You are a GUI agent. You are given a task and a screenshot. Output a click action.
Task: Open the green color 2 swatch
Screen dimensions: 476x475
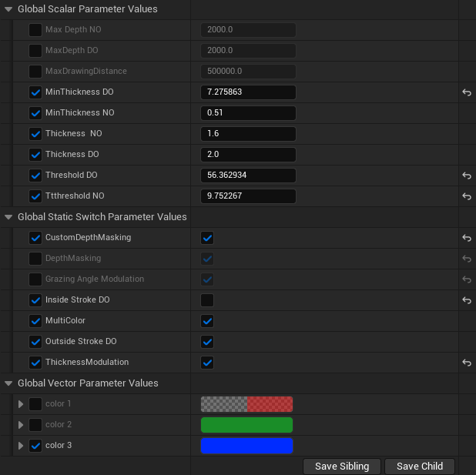[246, 425]
